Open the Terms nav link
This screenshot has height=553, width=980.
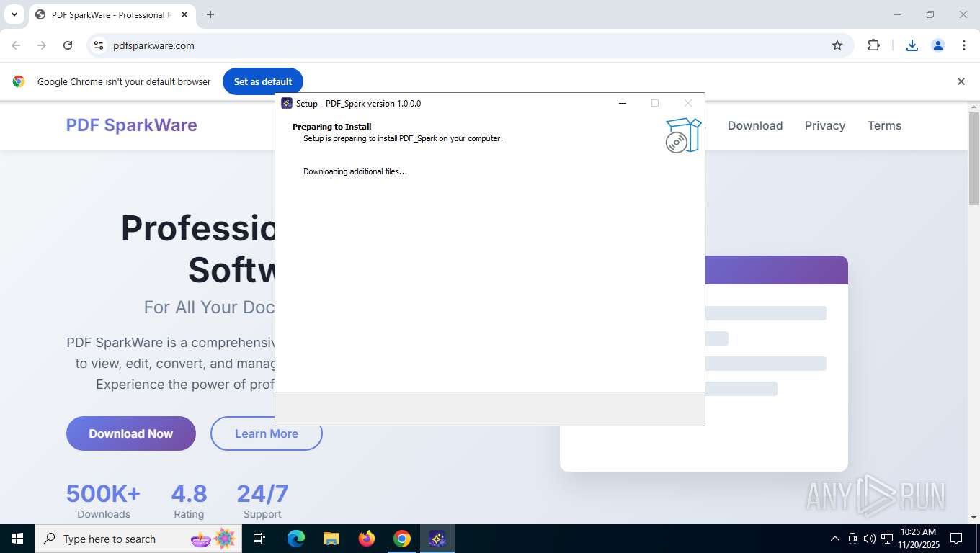pyautogui.click(x=884, y=125)
